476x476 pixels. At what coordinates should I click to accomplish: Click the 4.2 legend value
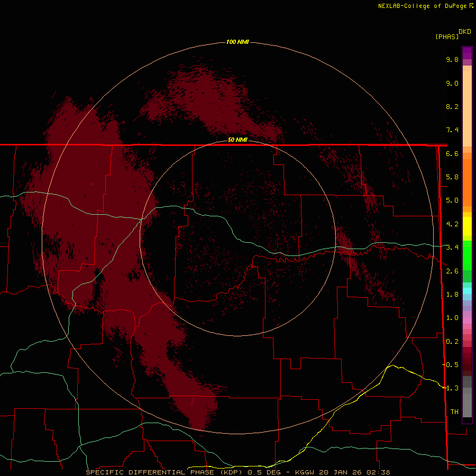click(452, 224)
